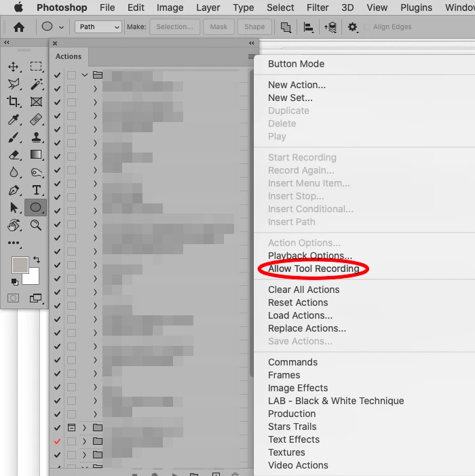
Task: Toggle the red checkmark on the action set
Action: pyautogui.click(x=57, y=441)
